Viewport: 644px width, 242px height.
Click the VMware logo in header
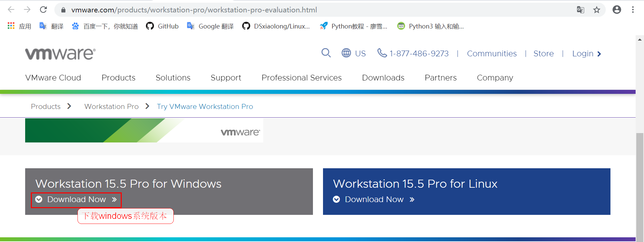point(60,54)
